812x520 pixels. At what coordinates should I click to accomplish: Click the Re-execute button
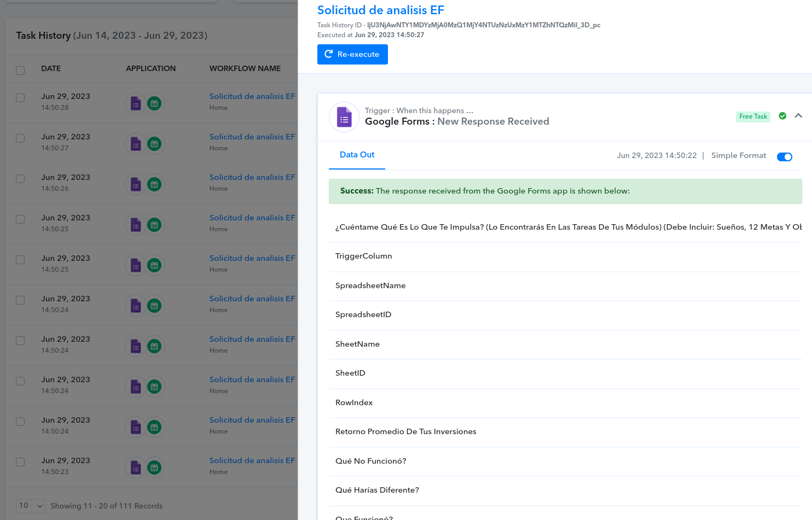tap(352, 54)
